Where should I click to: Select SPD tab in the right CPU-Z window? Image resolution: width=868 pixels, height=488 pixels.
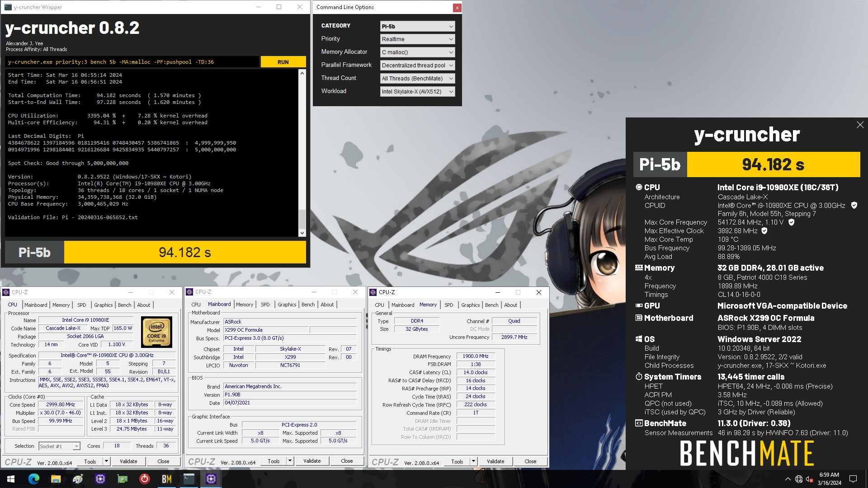[x=449, y=305]
